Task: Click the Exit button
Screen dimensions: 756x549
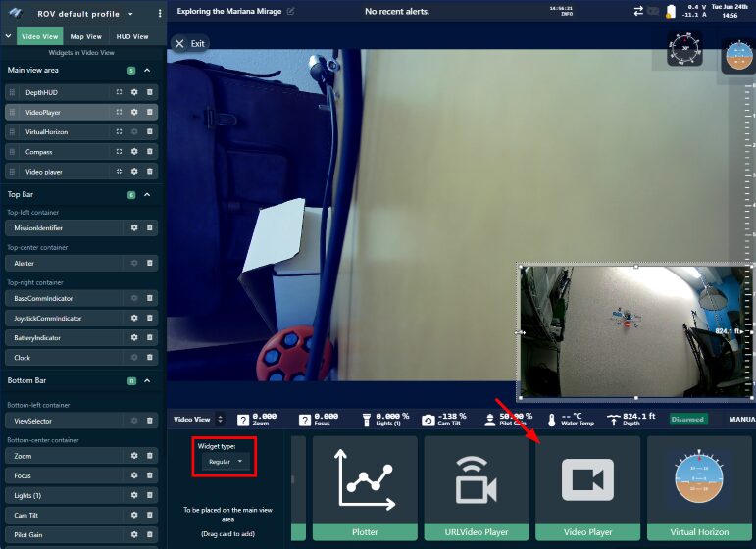Action: tap(189, 43)
